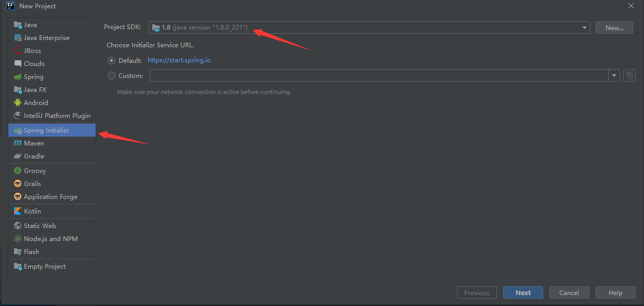Click the New... SDK button

pos(614,28)
